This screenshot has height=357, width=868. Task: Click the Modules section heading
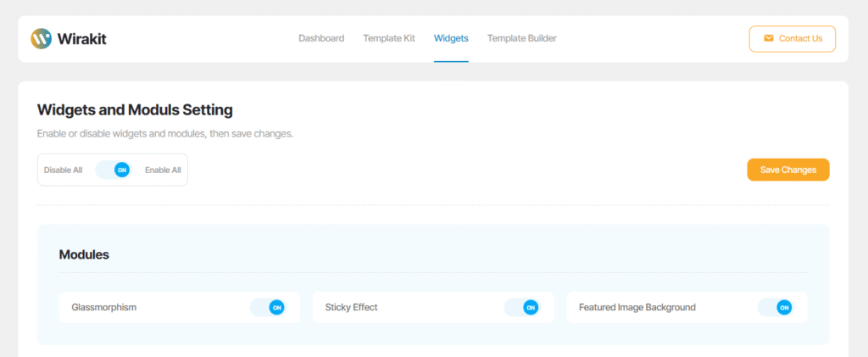(84, 254)
